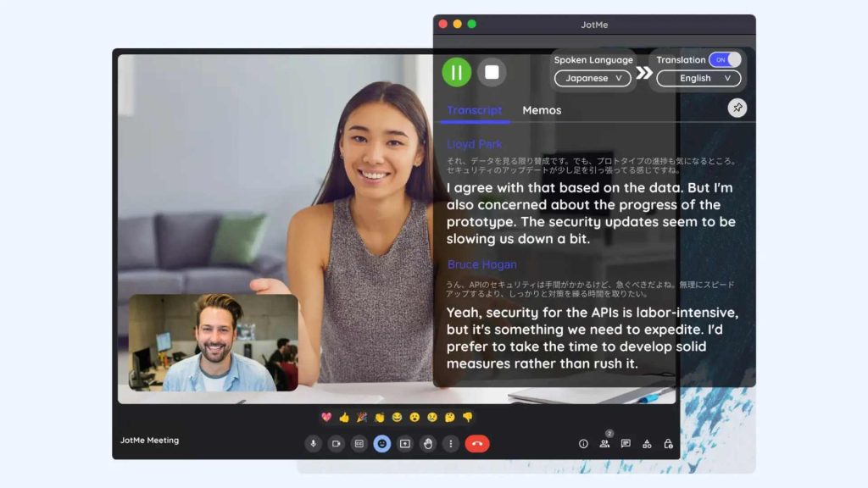Send the laughing face reaction
This screenshot has height=488, width=868.
click(397, 417)
